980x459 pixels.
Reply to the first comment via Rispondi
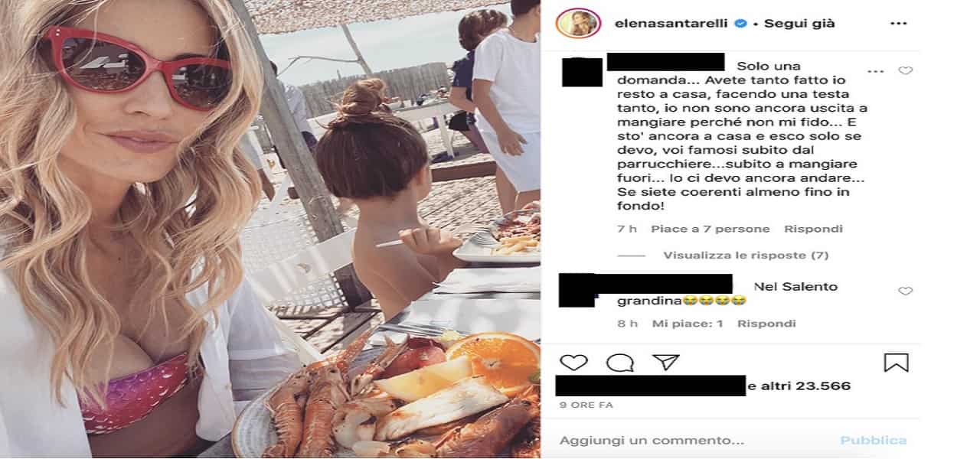tap(813, 229)
